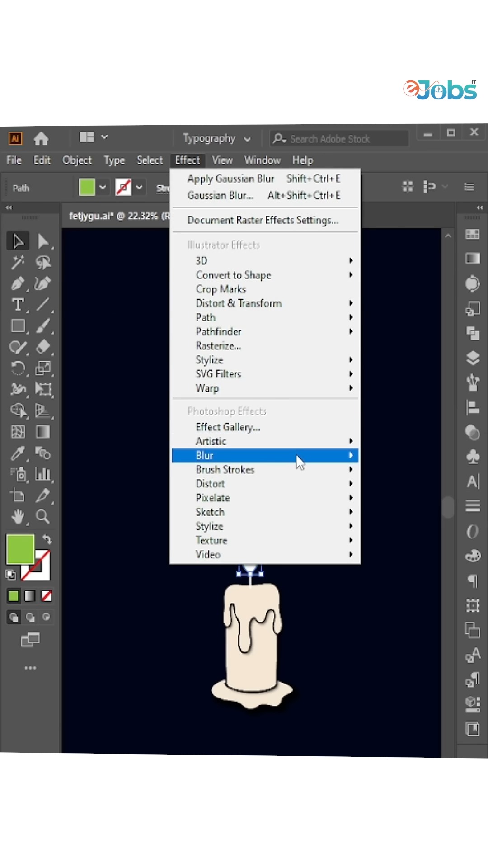Set paint mode to Gradient
Image resolution: width=488 pixels, height=868 pixels.
pos(30,596)
